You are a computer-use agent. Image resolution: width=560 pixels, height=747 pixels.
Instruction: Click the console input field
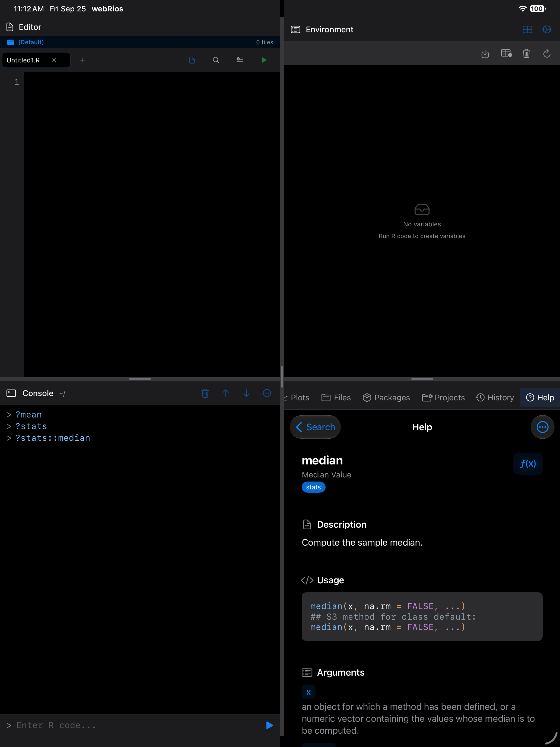coord(135,725)
